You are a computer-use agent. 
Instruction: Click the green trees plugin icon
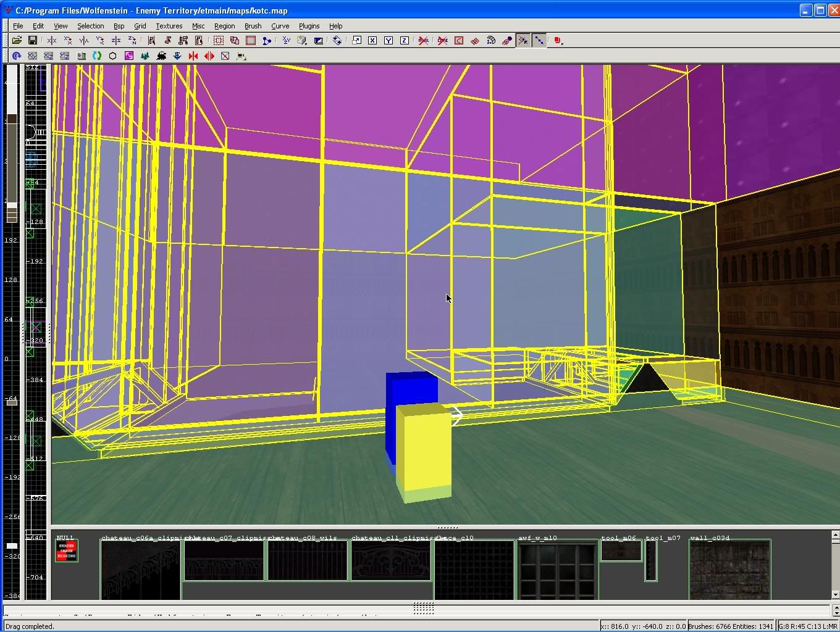click(x=145, y=56)
